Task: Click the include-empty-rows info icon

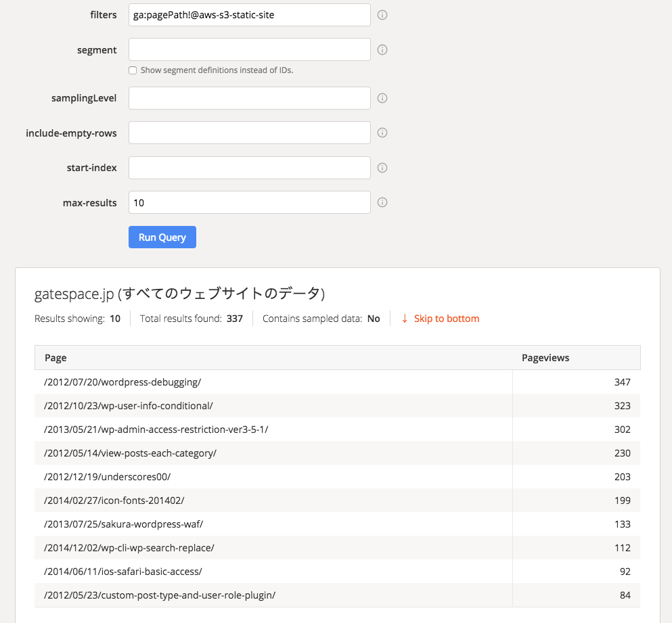Action: pyautogui.click(x=382, y=132)
